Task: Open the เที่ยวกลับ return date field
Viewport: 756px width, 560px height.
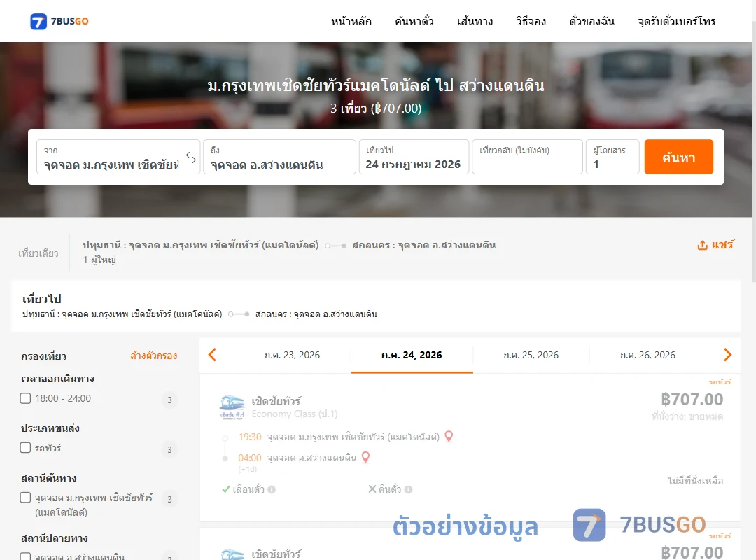Action: [528, 157]
